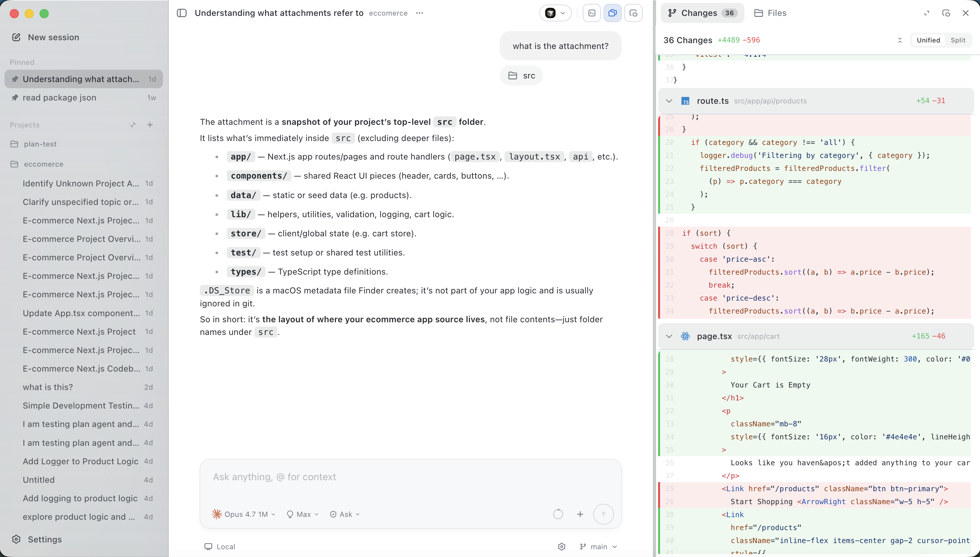Click the pop-out window icon in chat header
The height and width of the screenshot is (557, 980).
633,13
